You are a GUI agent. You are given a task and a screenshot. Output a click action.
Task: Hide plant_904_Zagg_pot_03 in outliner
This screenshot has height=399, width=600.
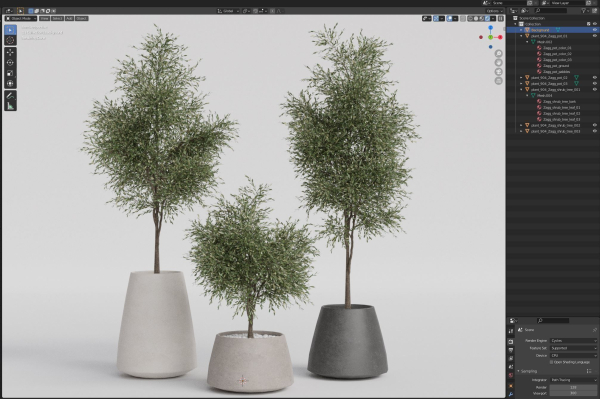[x=595, y=83]
